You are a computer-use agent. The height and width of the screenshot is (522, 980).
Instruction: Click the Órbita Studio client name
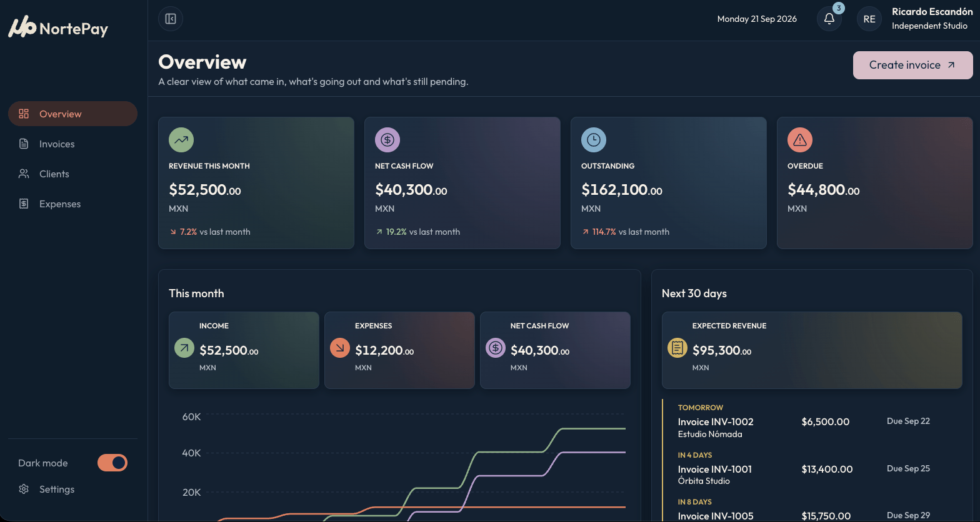pyautogui.click(x=704, y=481)
